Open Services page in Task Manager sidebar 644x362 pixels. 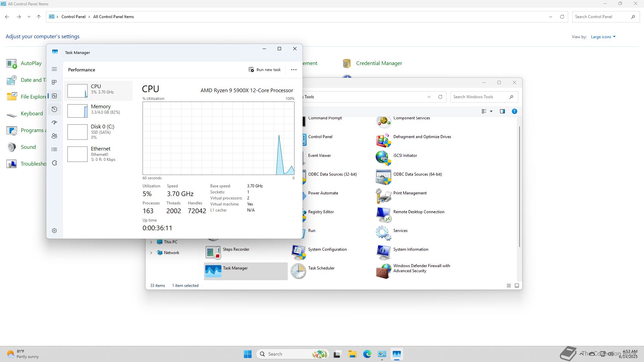(x=54, y=163)
